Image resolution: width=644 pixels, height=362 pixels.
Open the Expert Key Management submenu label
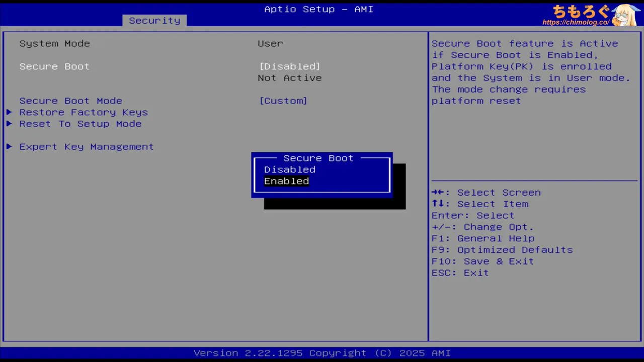tap(87, 147)
